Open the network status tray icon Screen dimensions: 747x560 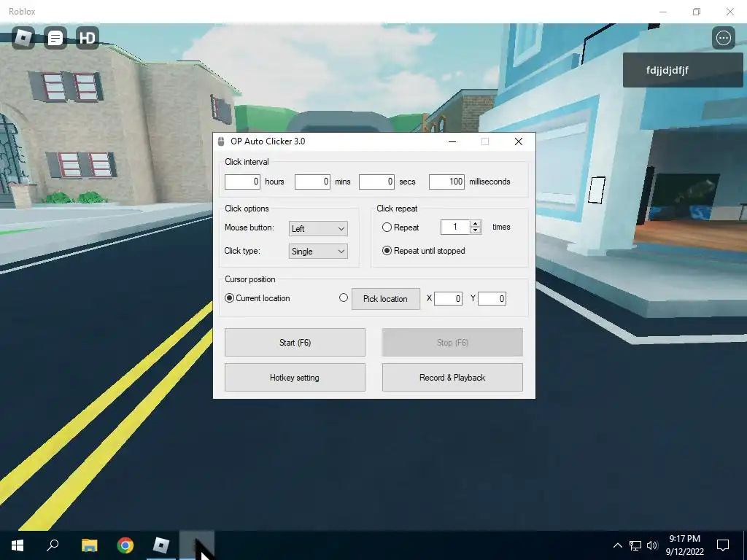pos(635,545)
